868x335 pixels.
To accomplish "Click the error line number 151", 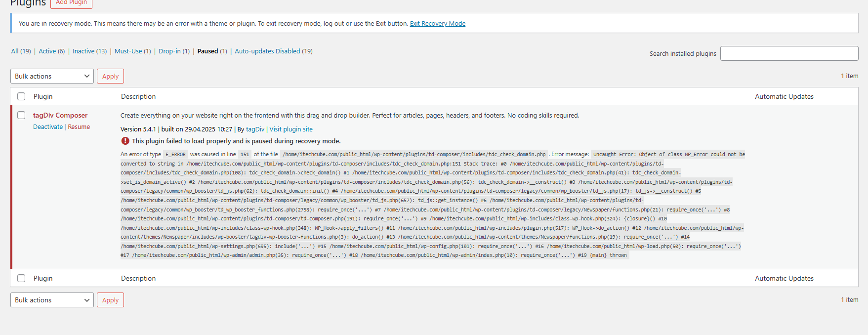I will tap(245, 154).
